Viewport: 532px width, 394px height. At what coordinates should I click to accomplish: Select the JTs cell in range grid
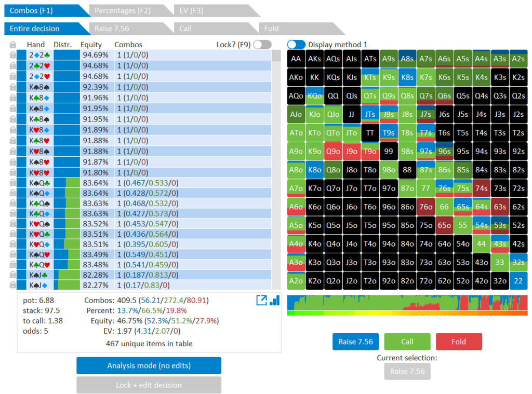click(x=370, y=114)
